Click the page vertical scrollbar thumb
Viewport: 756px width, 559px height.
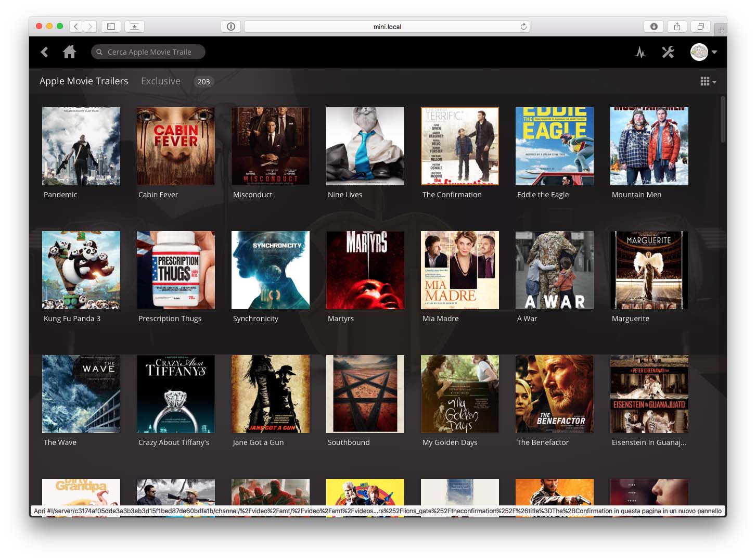tap(723, 119)
